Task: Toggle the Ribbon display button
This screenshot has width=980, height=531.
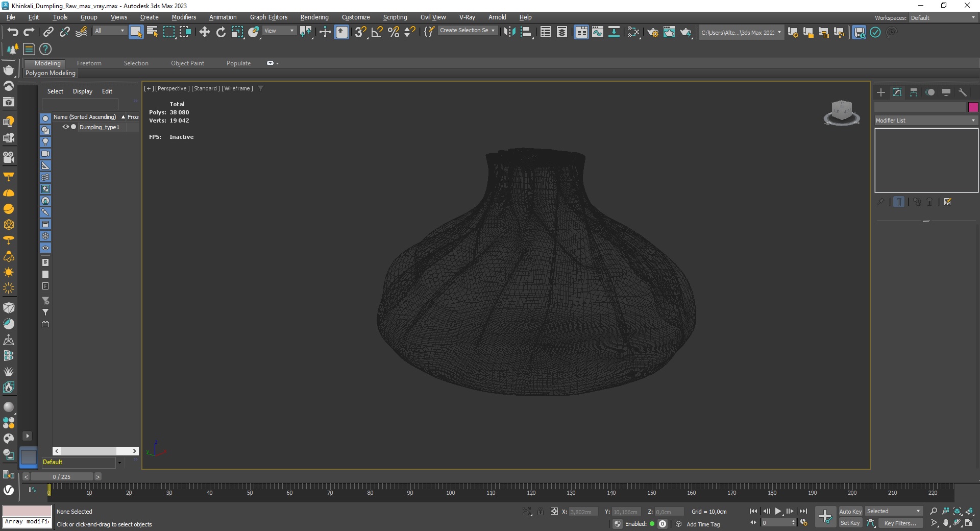Action: tap(581, 32)
